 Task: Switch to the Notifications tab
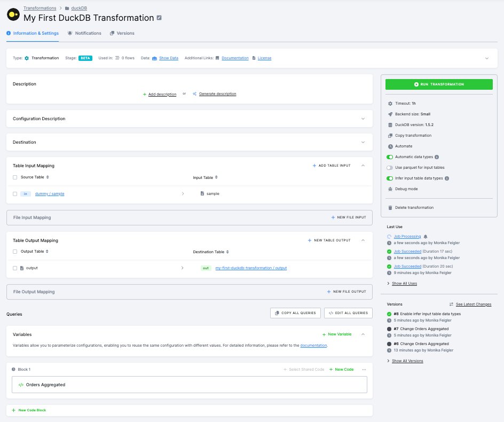[x=84, y=33]
